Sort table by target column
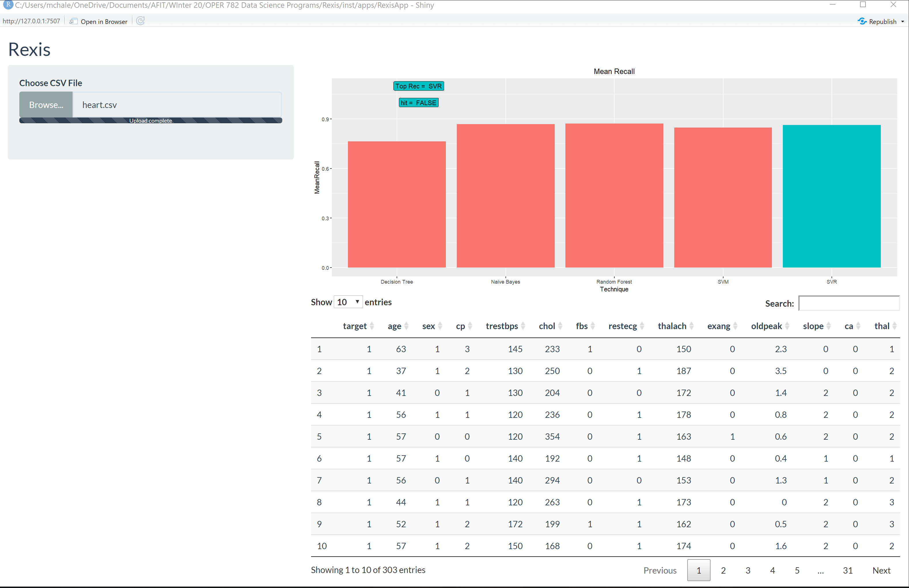Viewport: 909px width, 588px height. pyautogui.click(x=358, y=326)
